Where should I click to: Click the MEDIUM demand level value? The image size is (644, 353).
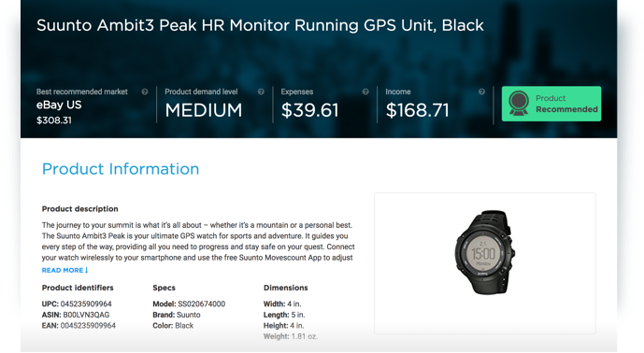[204, 110]
